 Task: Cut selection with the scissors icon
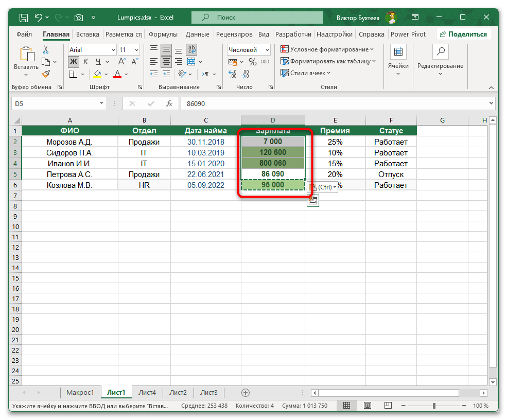46,50
